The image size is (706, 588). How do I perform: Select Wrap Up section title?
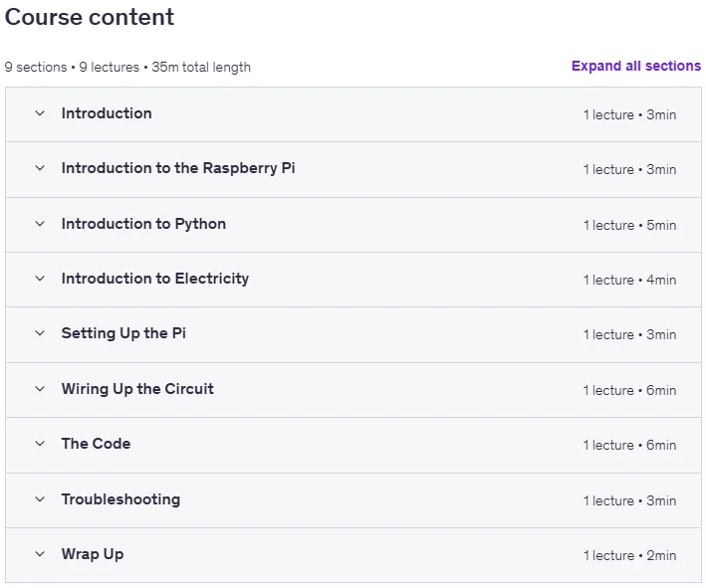click(x=93, y=555)
